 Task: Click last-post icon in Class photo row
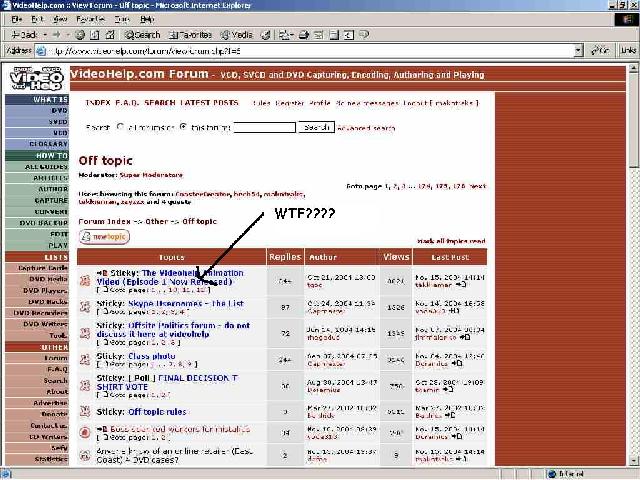pyautogui.click(x=457, y=363)
